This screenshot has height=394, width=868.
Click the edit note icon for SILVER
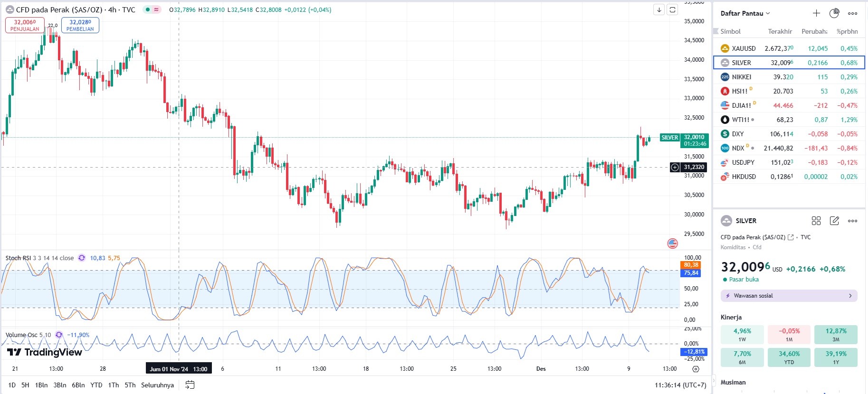834,221
